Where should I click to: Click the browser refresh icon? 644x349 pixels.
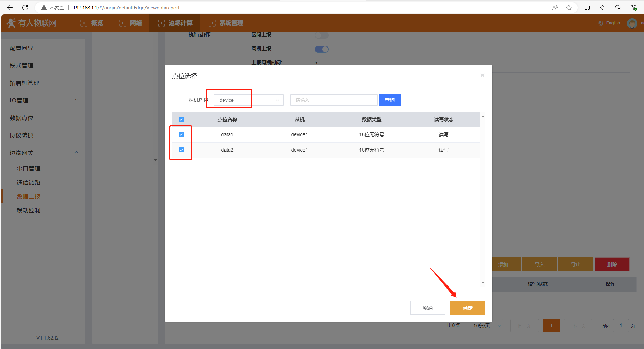pos(25,8)
